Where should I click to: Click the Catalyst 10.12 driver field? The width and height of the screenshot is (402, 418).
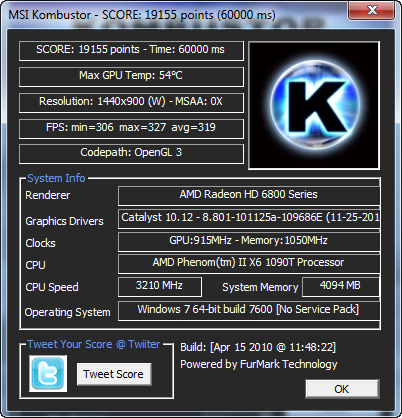[x=249, y=219]
